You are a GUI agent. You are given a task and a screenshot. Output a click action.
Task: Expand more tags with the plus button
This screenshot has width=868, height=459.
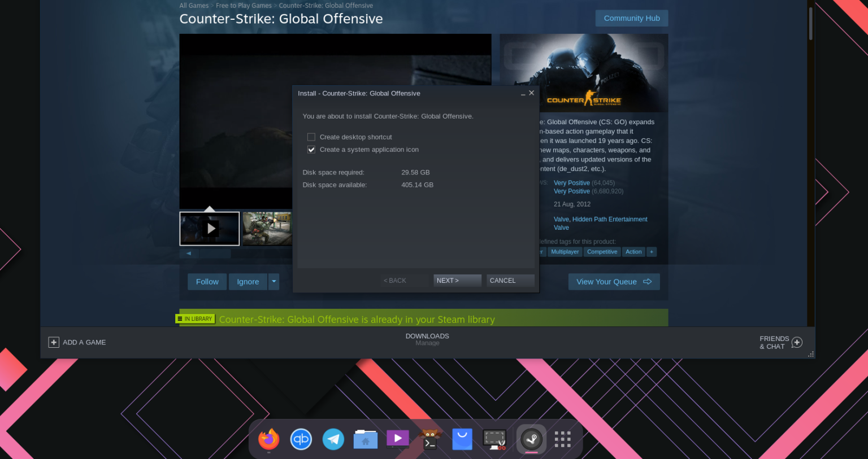click(651, 252)
